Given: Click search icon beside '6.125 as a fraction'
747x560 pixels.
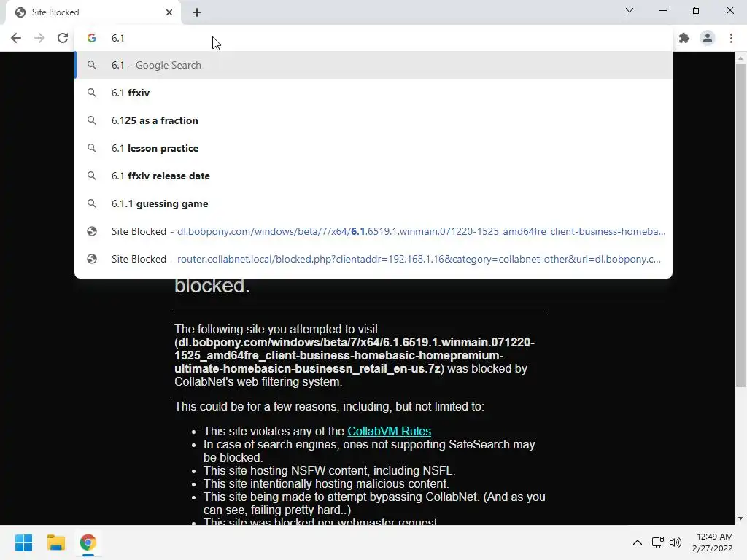Looking at the screenshot, I should click(x=92, y=120).
